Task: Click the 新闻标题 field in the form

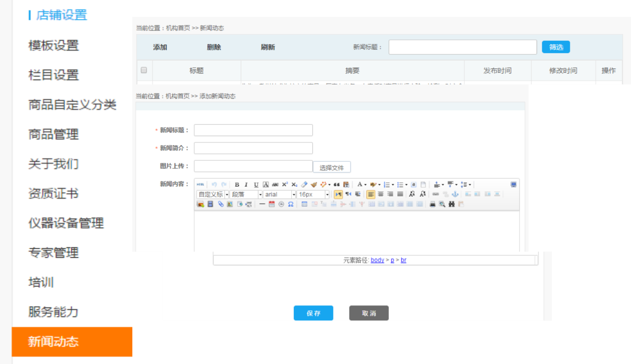Action: click(253, 130)
